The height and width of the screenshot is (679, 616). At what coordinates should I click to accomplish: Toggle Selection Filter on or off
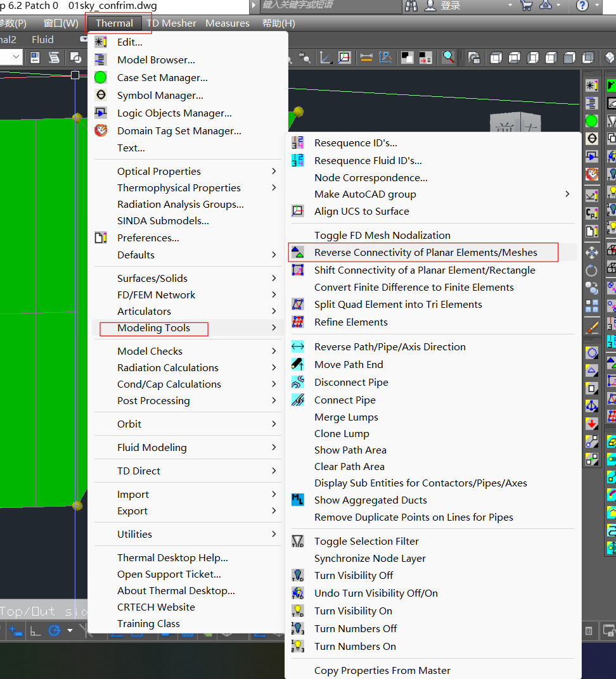(366, 542)
